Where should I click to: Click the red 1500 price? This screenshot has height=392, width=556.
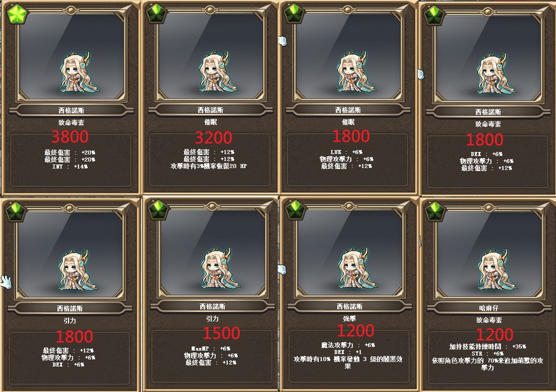pyautogui.click(x=221, y=333)
